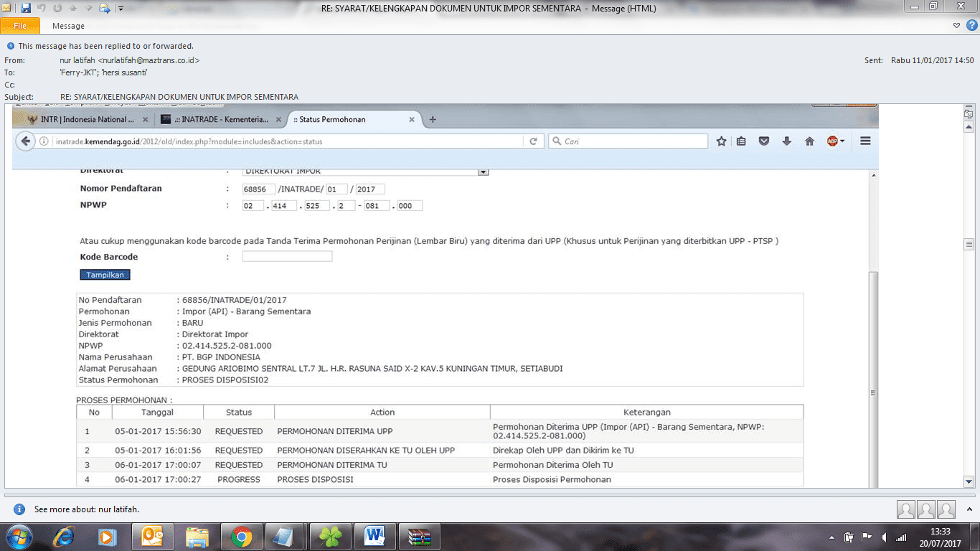The image size is (980, 551).
Task: Open Microsoft Word from taskbar
Action: tap(375, 537)
